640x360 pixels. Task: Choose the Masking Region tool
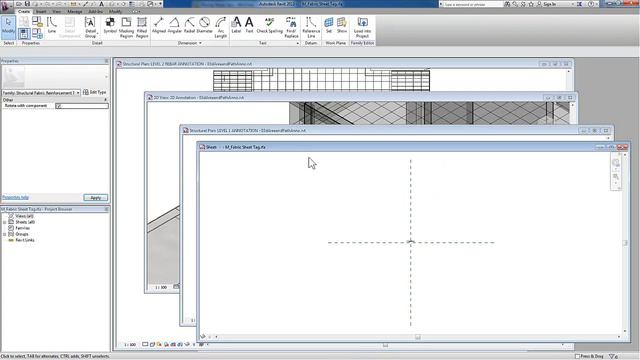click(126, 27)
